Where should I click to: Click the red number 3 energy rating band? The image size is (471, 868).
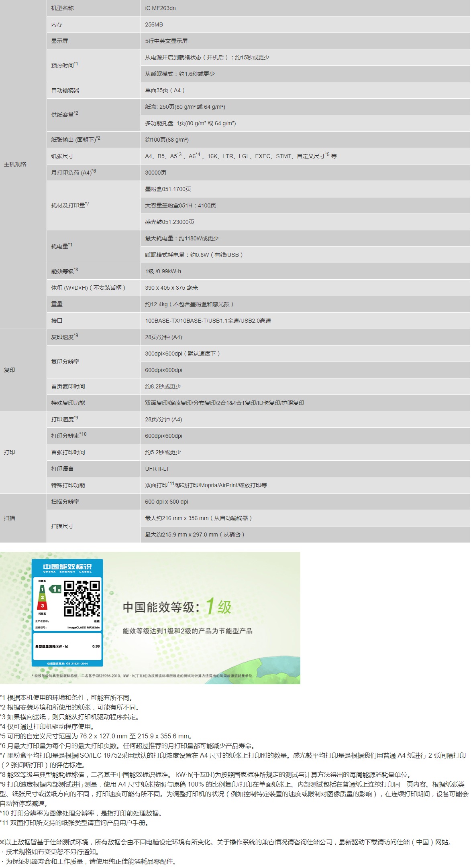click(x=42, y=606)
